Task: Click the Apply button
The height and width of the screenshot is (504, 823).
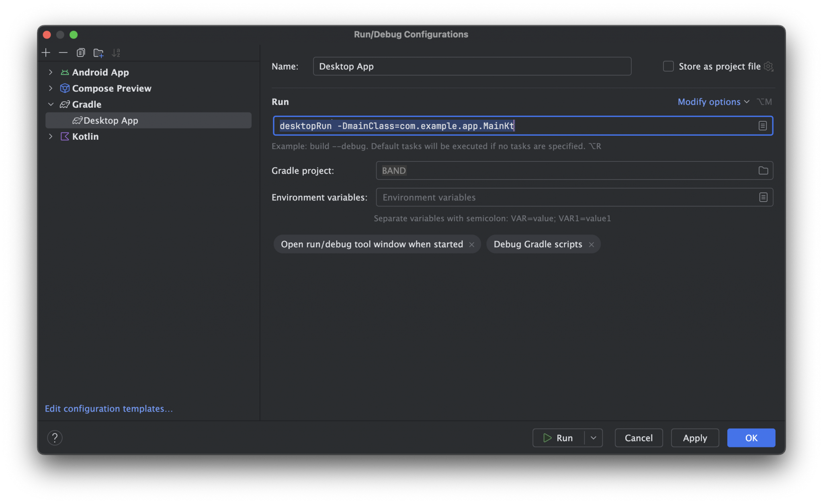Action: point(695,438)
